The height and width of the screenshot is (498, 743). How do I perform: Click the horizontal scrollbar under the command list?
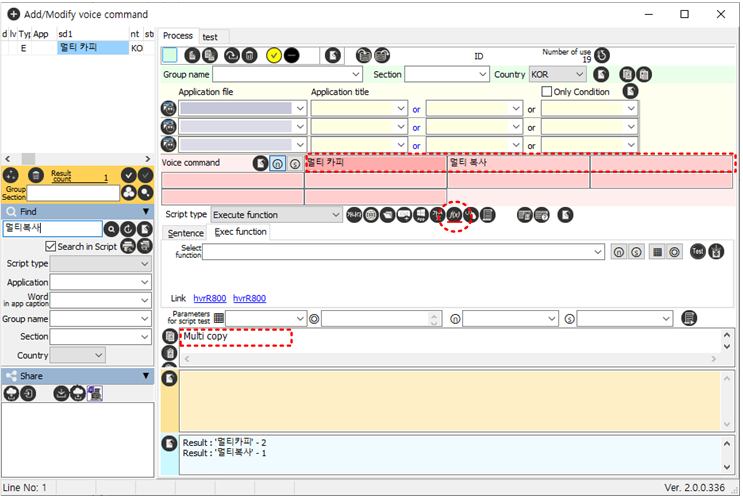coord(75,158)
